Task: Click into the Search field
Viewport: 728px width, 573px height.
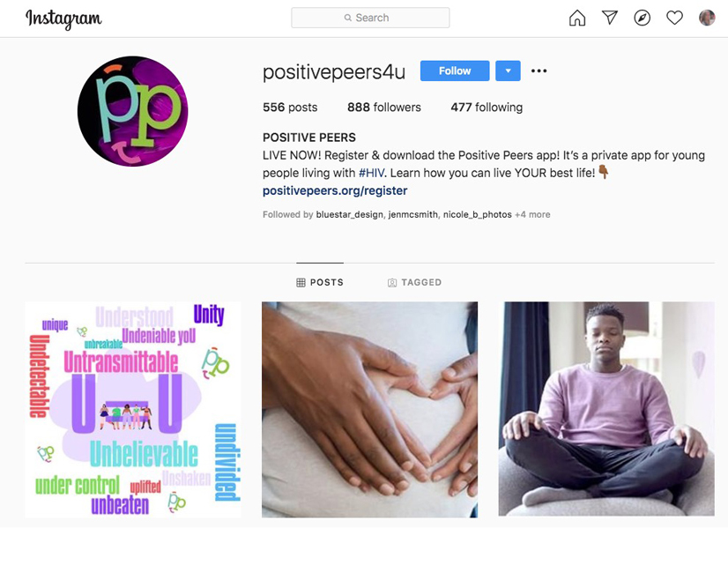Action: (x=370, y=18)
